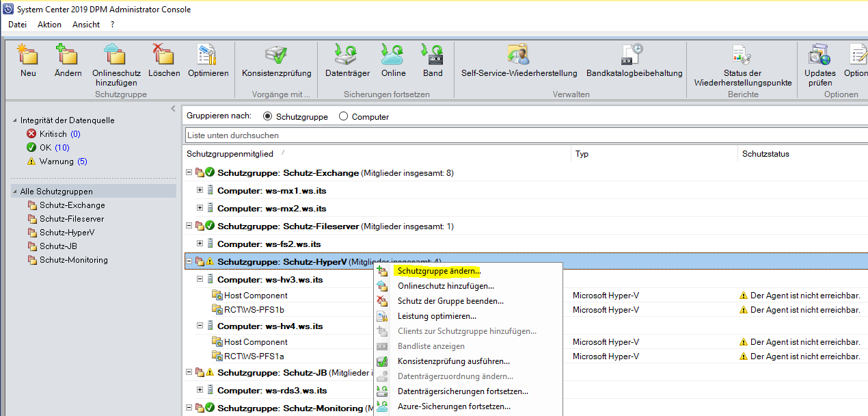Collapse the Schutz-Exchange protection group
Screen dimensions: 868x416
tap(189, 172)
